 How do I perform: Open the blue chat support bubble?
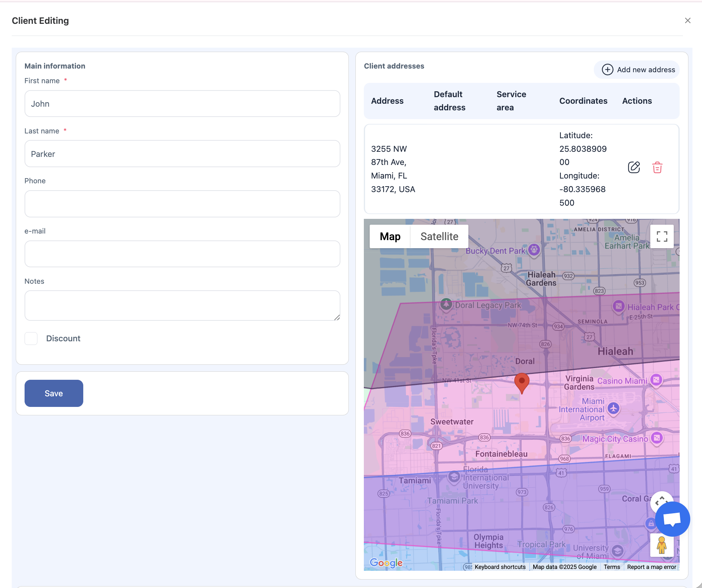click(x=672, y=519)
